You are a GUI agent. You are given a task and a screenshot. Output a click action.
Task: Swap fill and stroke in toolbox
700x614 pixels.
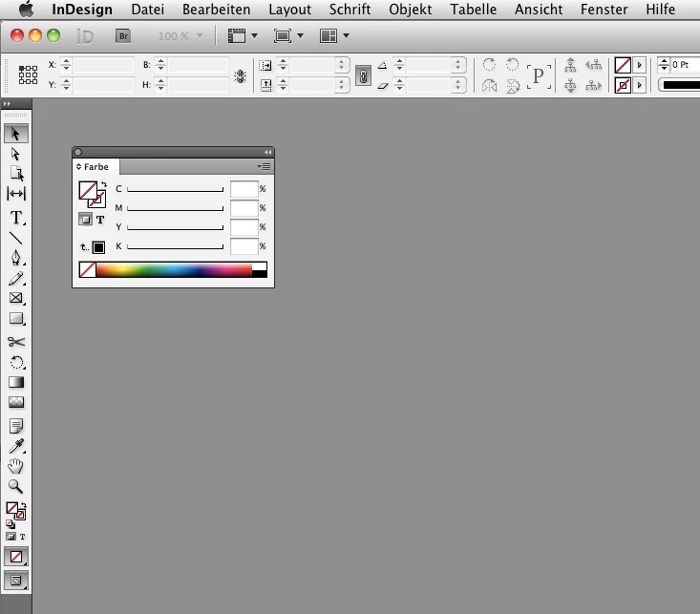pyautogui.click(x=23, y=506)
